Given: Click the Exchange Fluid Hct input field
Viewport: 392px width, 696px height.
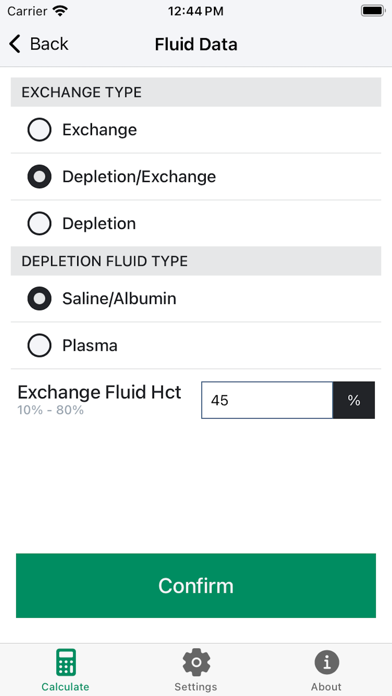Looking at the screenshot, I should pos(267,400).
